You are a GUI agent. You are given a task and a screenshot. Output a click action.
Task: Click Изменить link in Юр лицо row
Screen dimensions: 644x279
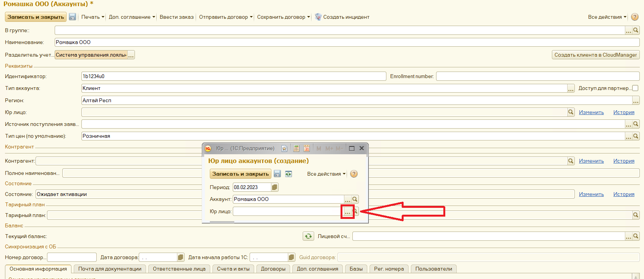click(591, 112)
